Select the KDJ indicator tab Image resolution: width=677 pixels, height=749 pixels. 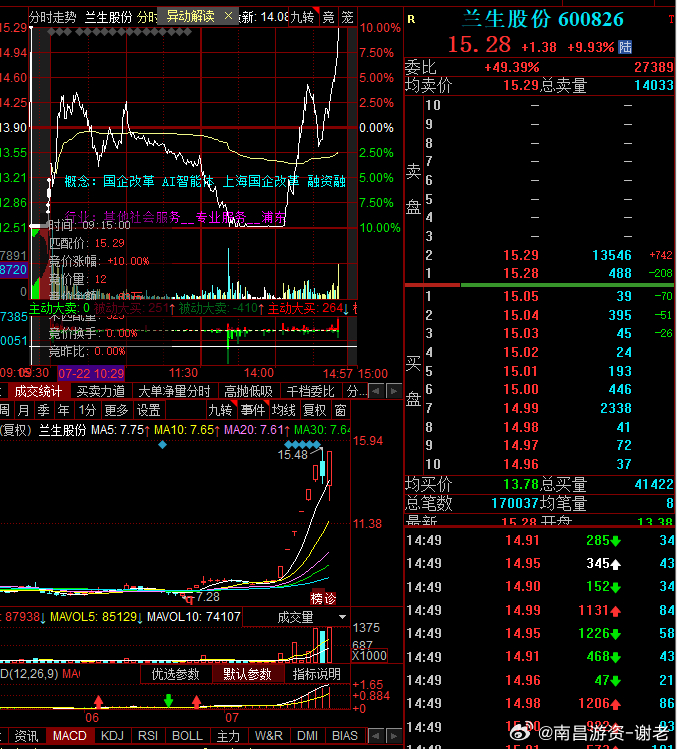click(x=112, y=736)
